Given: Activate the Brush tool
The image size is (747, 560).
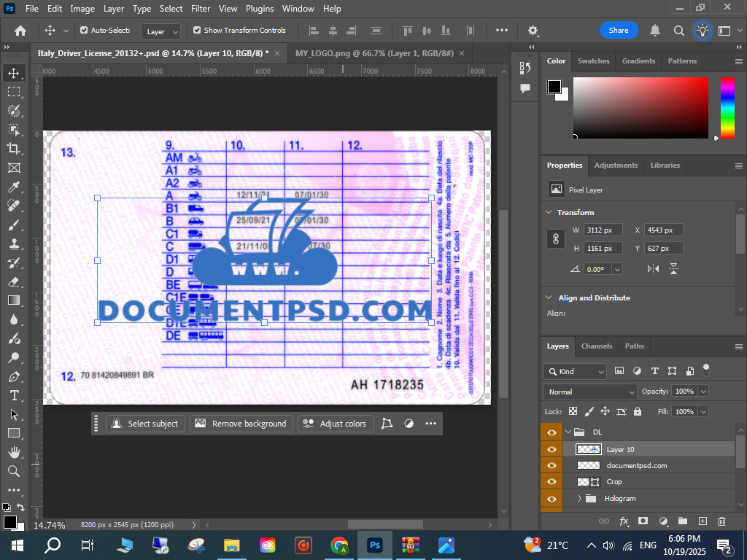Looking at the screenshot, I should point(14,225).
